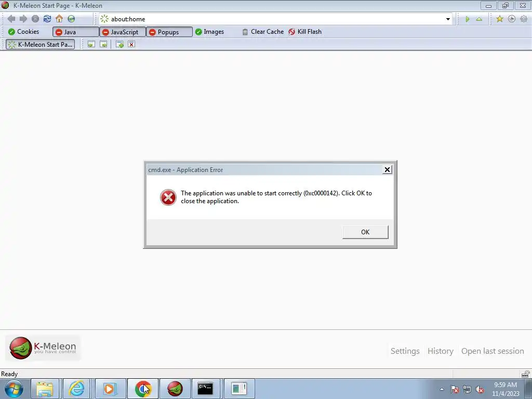The width and height of the screenshot is (532, 399).
Task: Click the green globe search icon
Action: [71, 19]
